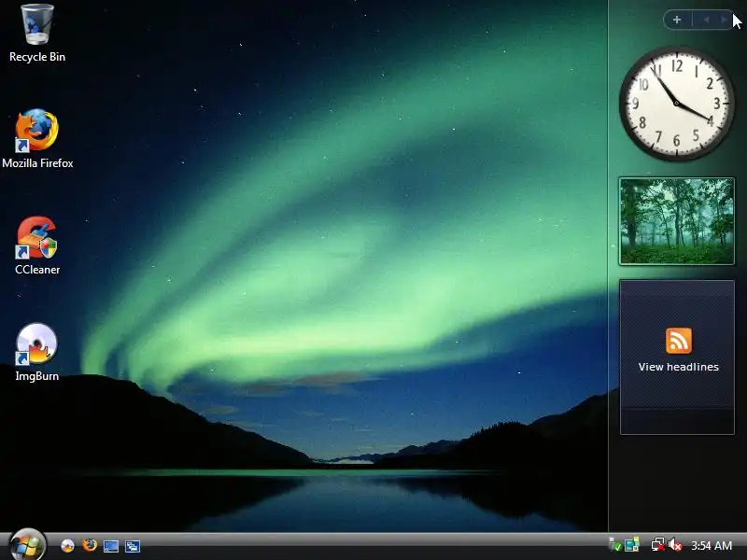Open the Recycle Bin desktop icon
The image size is (747, 560).
(x=37, y=34)
